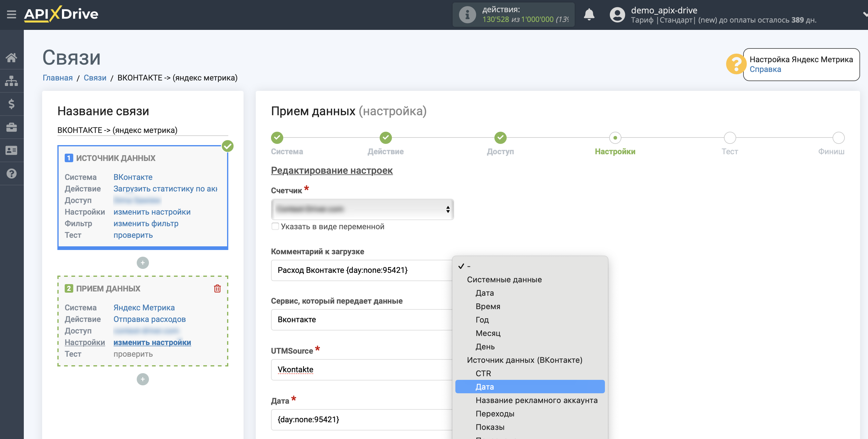Open notifications bell icon
Image resolution: width=868 pixels, height=439 pixels.
click(589, 14)
